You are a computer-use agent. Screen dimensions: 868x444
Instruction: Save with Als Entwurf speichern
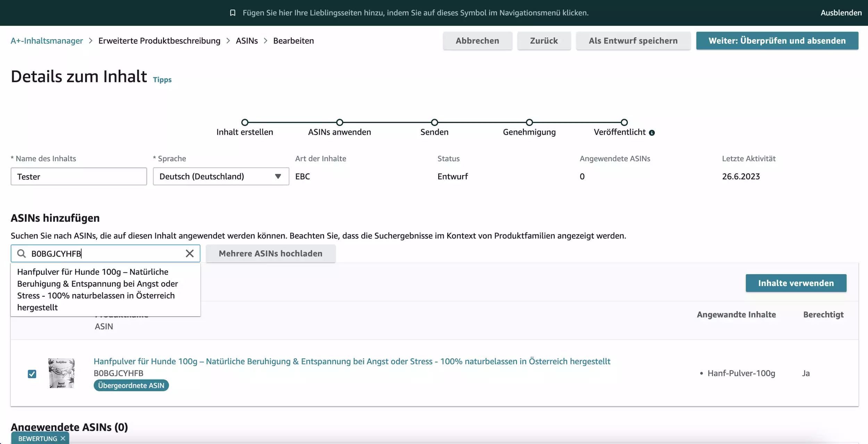[633, 41]
